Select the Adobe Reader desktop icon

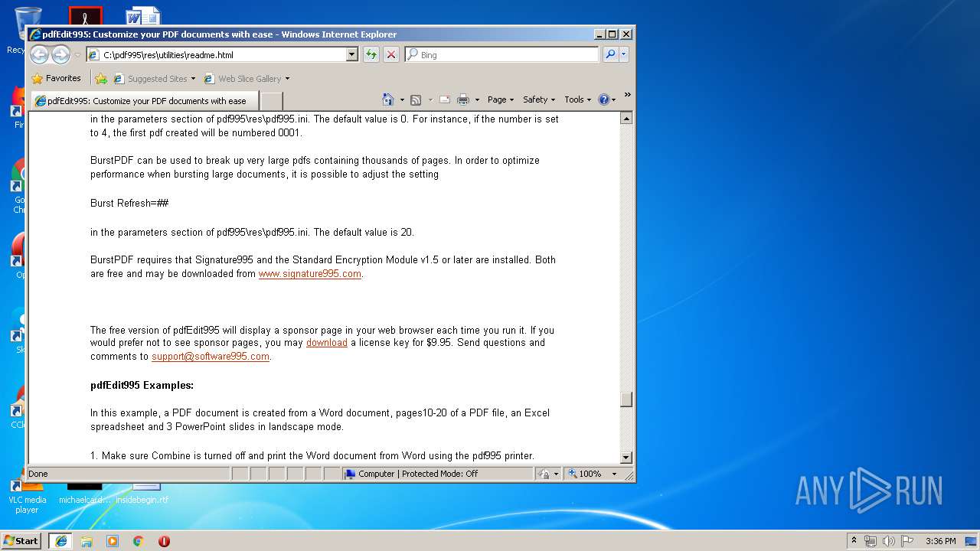[x=85, y=15]
